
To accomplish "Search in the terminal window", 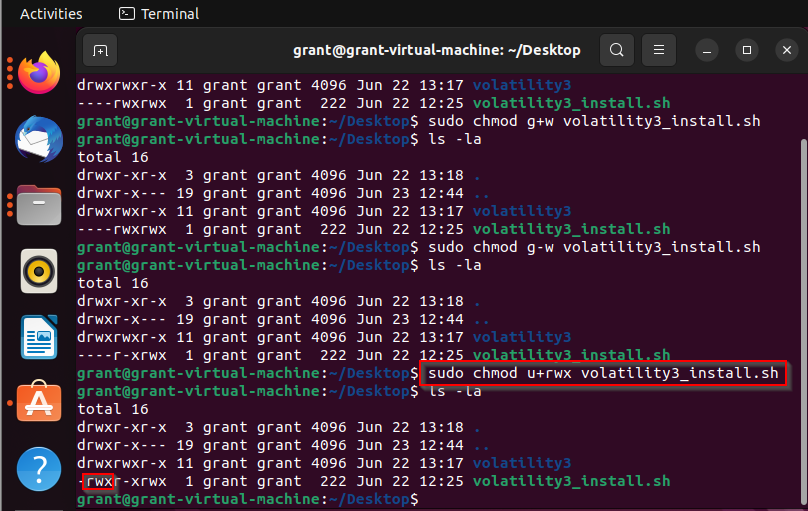I will click(x=617, y=50).
